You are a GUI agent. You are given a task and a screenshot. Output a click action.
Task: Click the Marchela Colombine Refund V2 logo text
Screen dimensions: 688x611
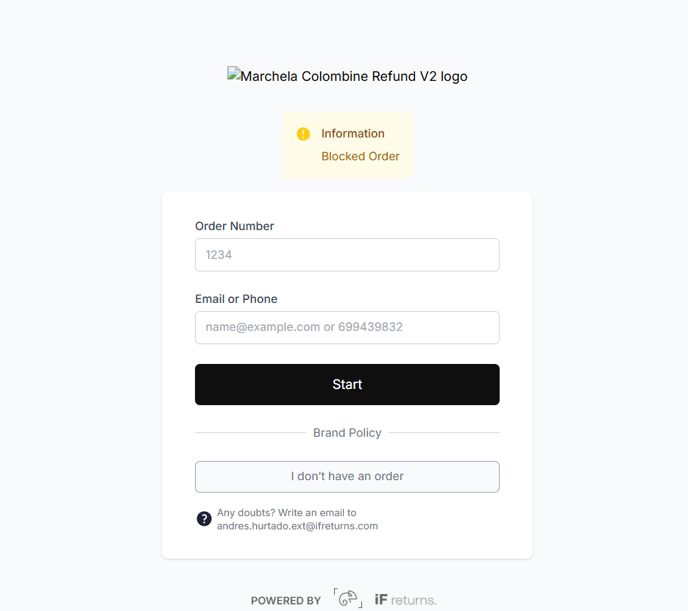[354, 76]
